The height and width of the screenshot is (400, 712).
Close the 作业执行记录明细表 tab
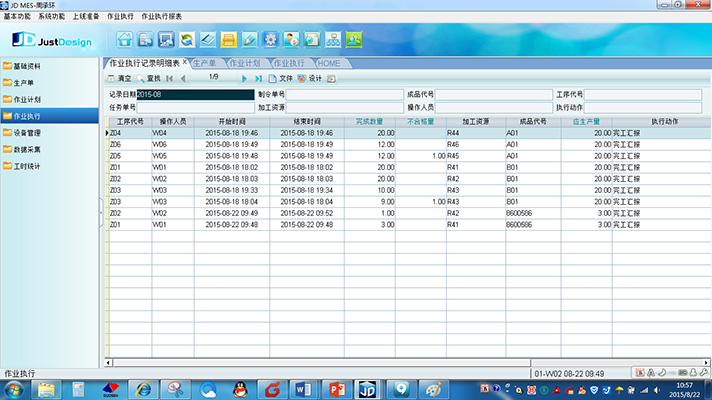(185, 62)
